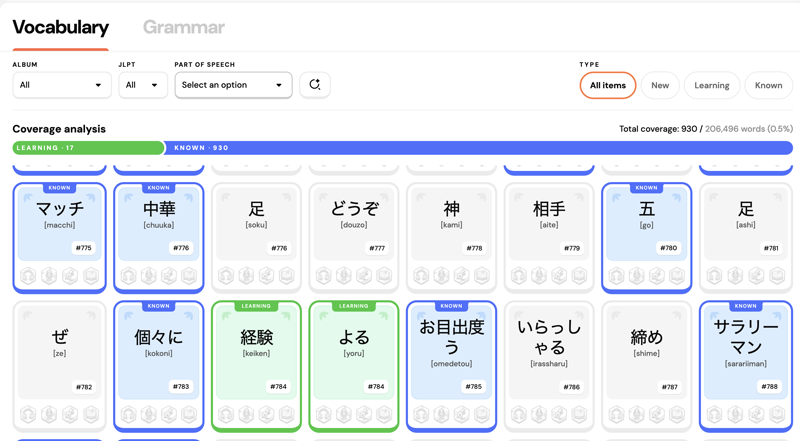Click the Coverage analysis heading

click(59, 129)
